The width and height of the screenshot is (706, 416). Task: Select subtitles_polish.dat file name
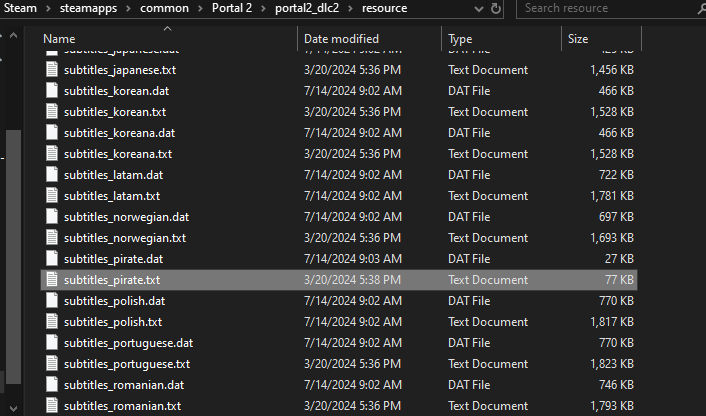click(114, 301)
